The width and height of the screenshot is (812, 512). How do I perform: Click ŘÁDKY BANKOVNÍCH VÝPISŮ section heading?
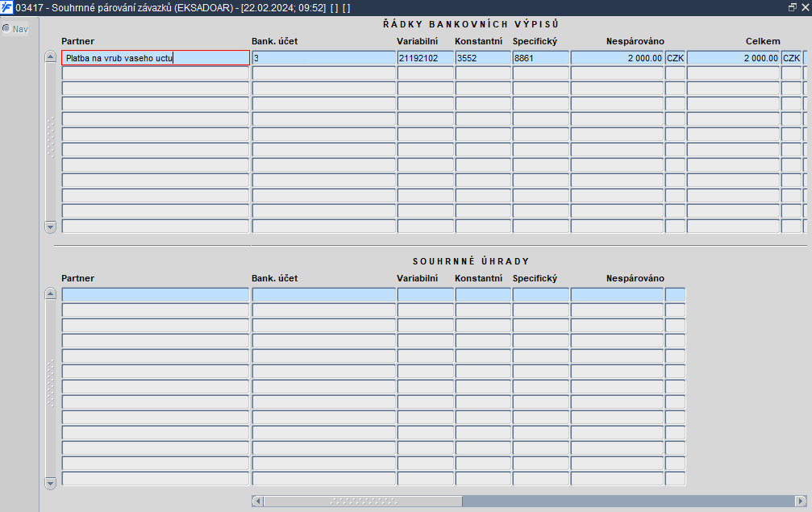point(471,24)
